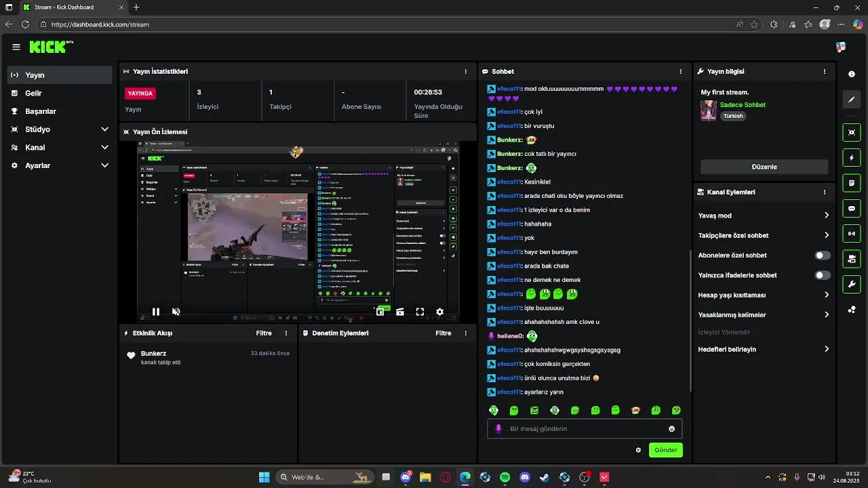Open Filtre in Etkinlik Akışı panel
The image size is (868, 488).
point(264,333)
